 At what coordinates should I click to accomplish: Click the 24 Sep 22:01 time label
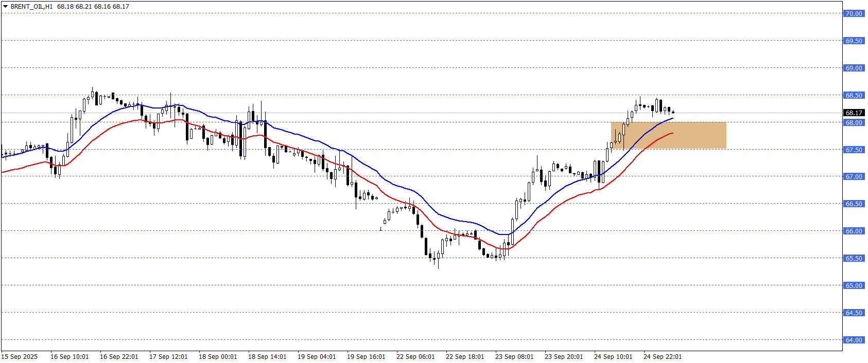point(663,356)
